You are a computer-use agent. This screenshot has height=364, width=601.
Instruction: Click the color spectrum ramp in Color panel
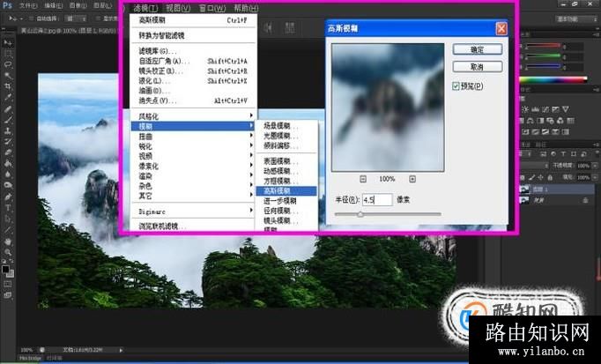[x=553, y=79]
